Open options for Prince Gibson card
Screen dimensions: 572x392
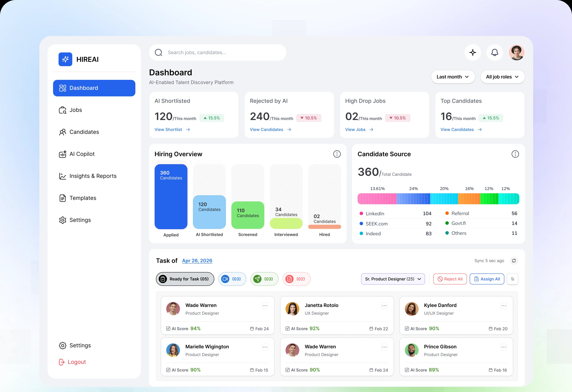click(x=503, y=347)
